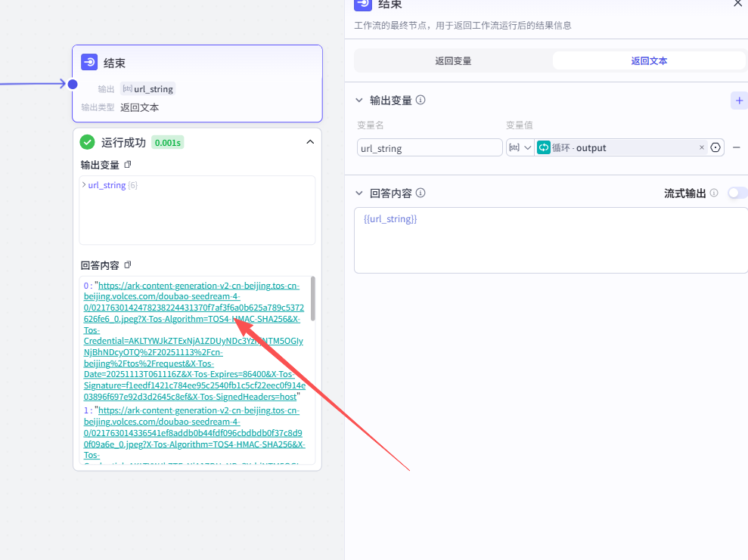The width and height of the screenshot is (748, 560).
Task: Collapse the 回答内容 section in side panel
Action: (x=359, y=193)
